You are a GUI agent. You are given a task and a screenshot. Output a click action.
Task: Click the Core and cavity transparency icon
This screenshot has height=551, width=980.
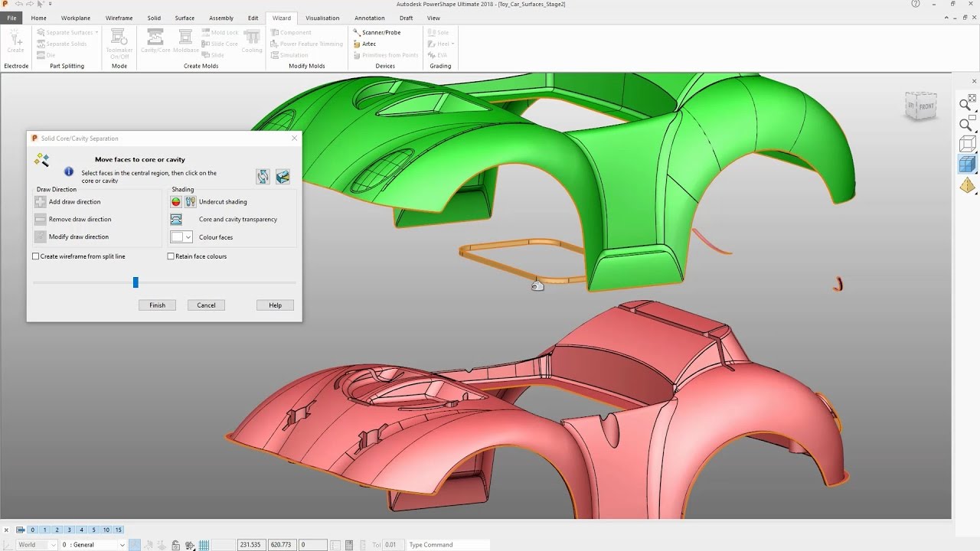tap(176, 220)
